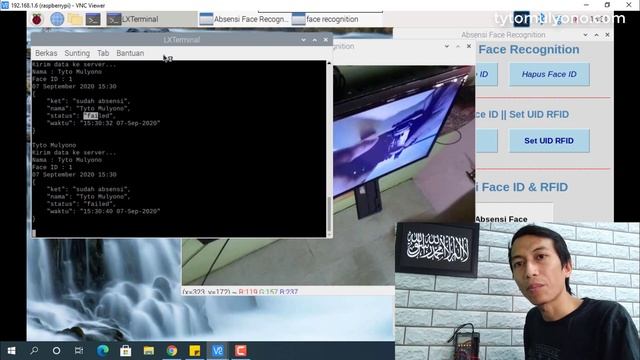Maximize the LXTerminal window
Viewport: 640px width, 360px height.
pos(314,40)
